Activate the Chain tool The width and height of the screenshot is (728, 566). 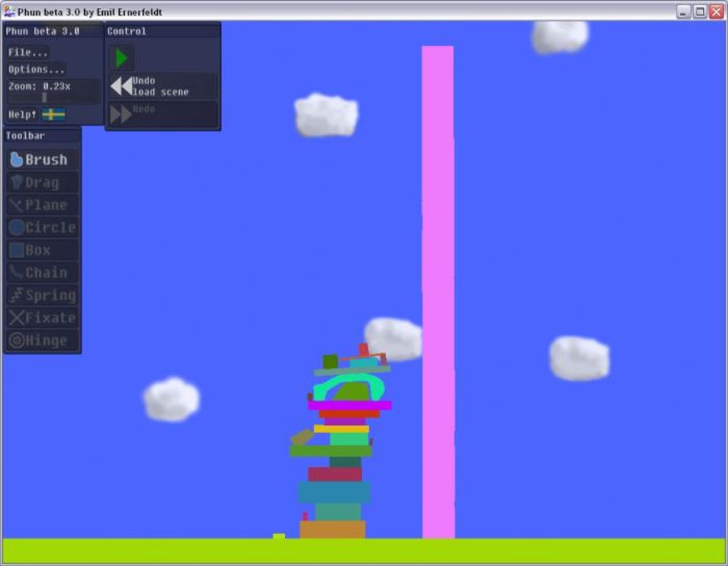[x=43, y=273]
